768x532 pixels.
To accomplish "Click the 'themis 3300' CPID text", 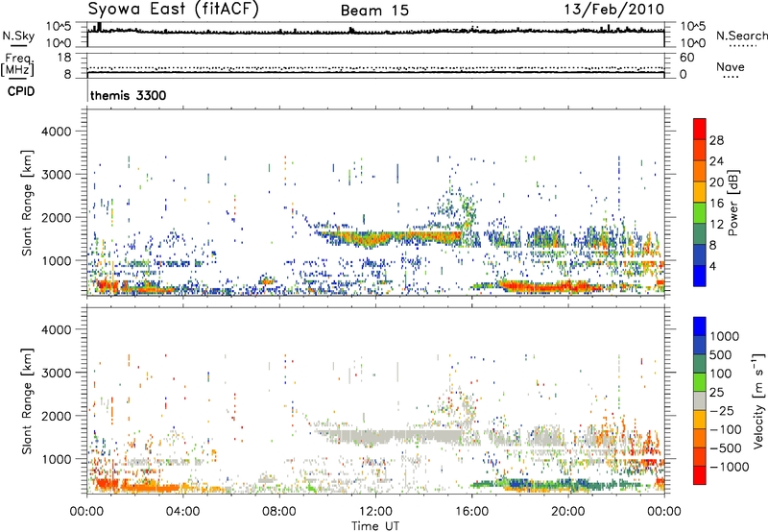I will [x=129, y=95].
